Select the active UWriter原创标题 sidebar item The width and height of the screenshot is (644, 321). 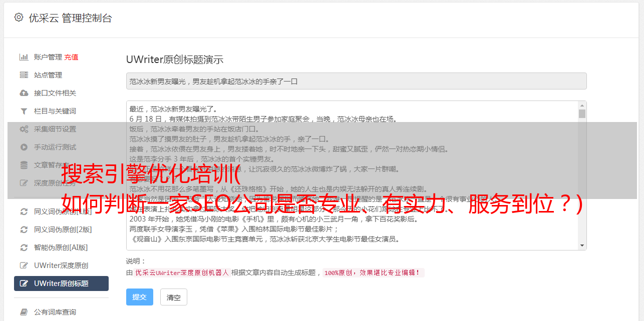(61, 283)
